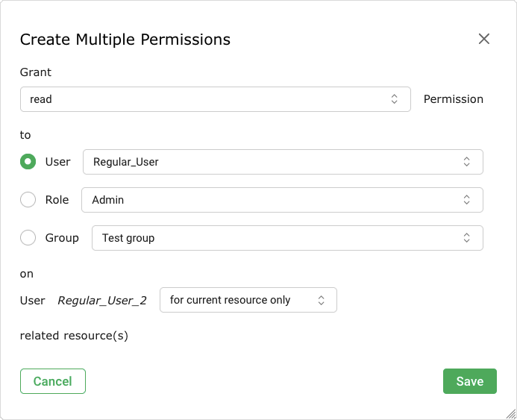Screen dimensions: 517x420
Task: Select the Group radio button
Action: [x=28, y=238]
